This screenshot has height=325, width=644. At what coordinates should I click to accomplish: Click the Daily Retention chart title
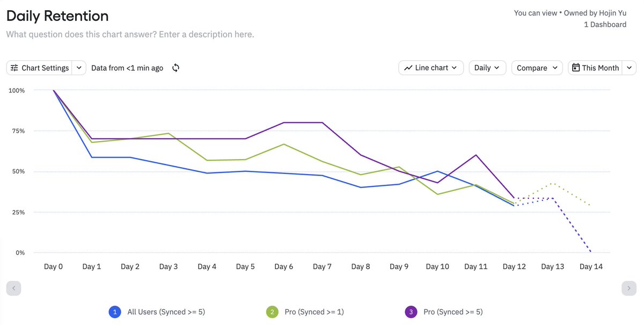(x=57, y=16)
